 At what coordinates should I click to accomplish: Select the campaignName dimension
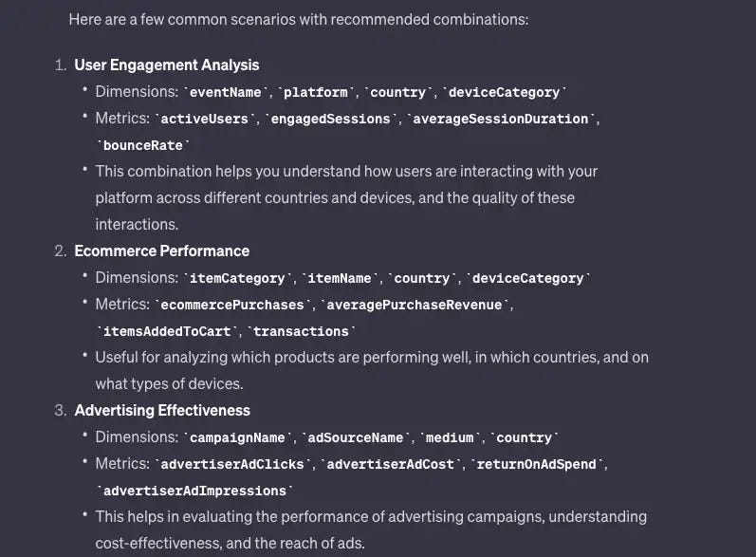237,437
